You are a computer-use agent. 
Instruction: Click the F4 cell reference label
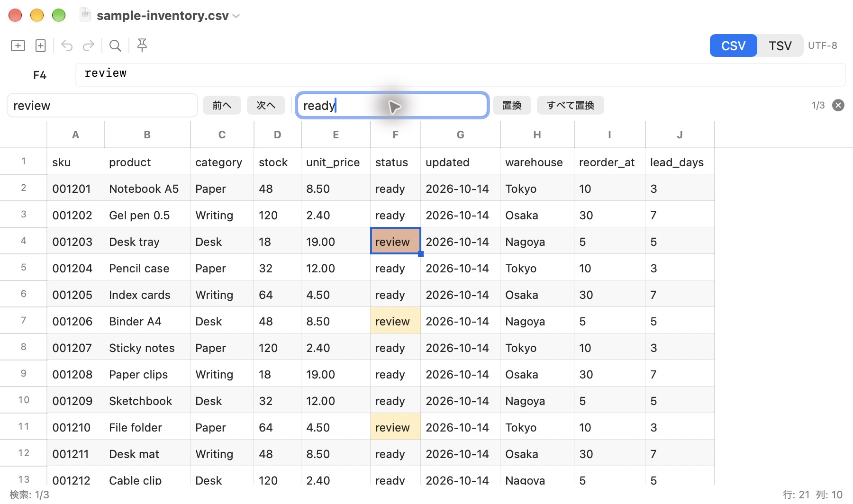click(40, 75)
